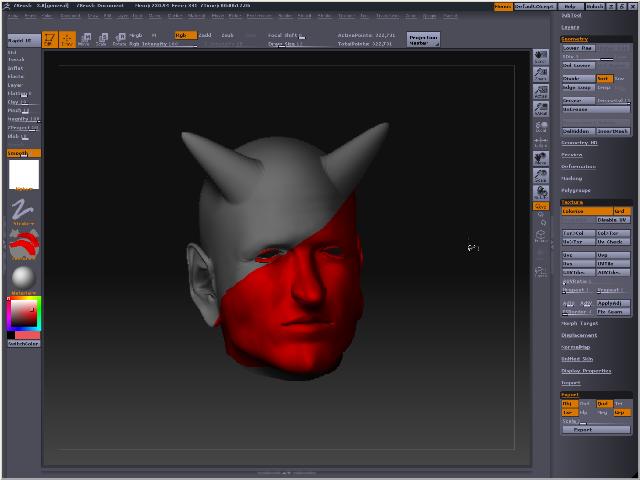640x480 pixels.
Task: Open the stroke type thumbnail
Action: pyautogui.click(x=23, y=210)
